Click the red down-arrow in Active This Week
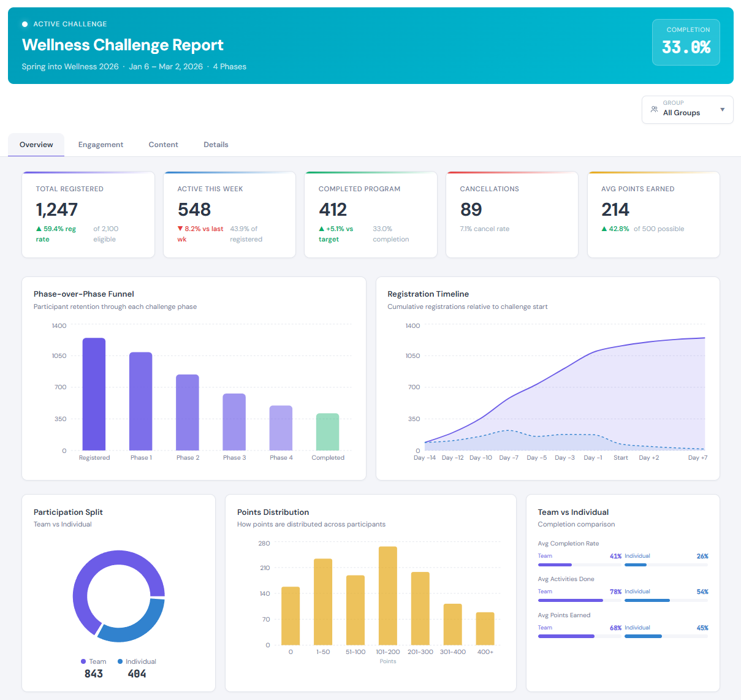This screenshot has height=700, width=741. [180, 229]
